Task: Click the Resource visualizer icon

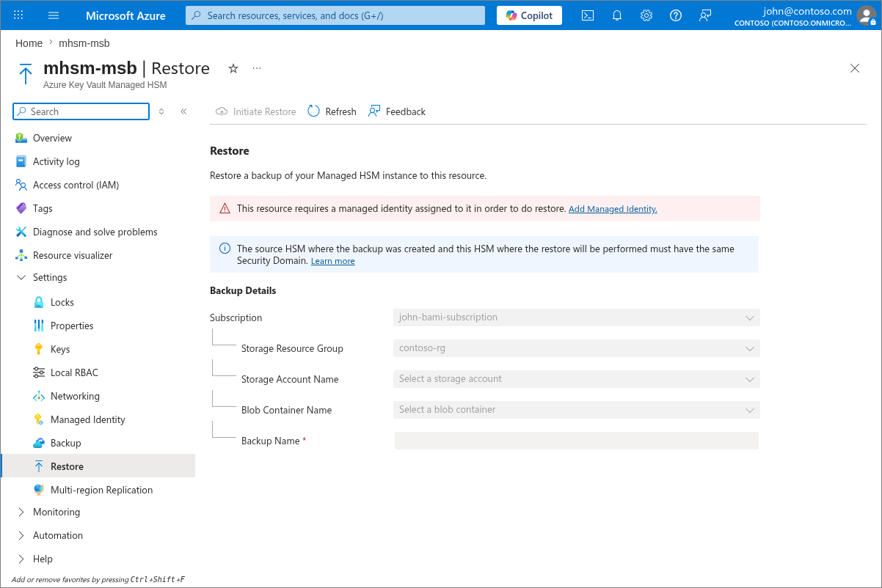Action: (x=21, y=255)
